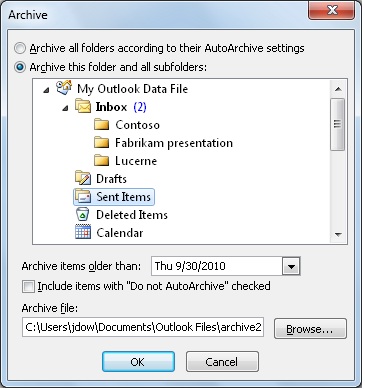Click the Browse button

310,329
